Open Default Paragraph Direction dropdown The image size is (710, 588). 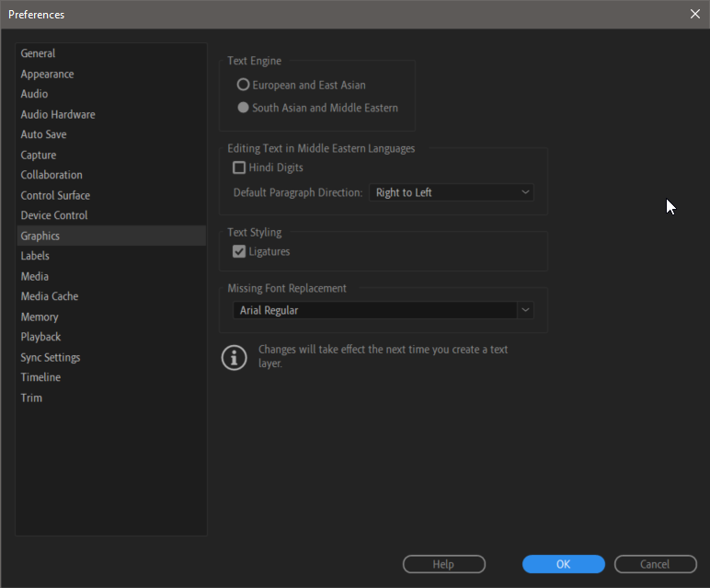coord(452,192)
